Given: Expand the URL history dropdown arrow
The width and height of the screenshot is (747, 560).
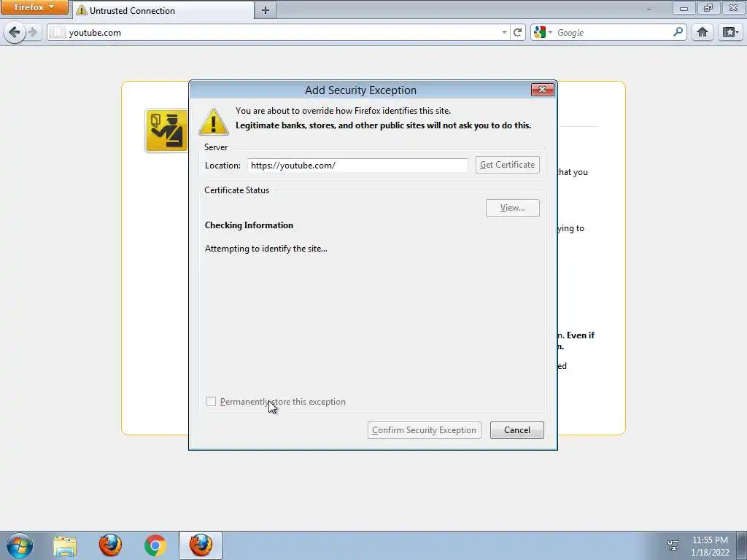Looking at the screenshot, I should (504, 32).
